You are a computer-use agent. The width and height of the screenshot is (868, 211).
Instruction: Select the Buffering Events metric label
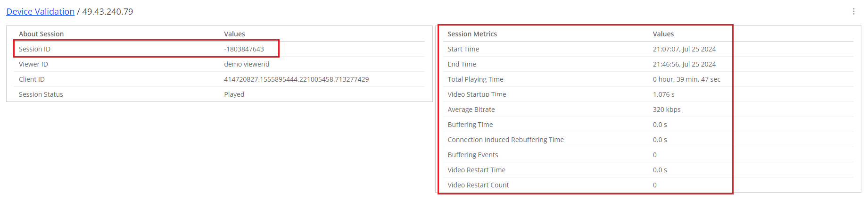click(x=472, y=155)
